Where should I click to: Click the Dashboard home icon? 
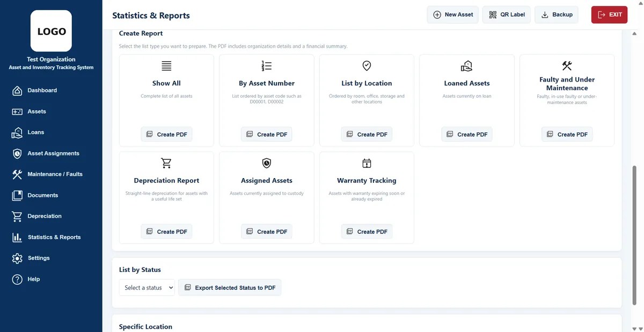(17, 91)
